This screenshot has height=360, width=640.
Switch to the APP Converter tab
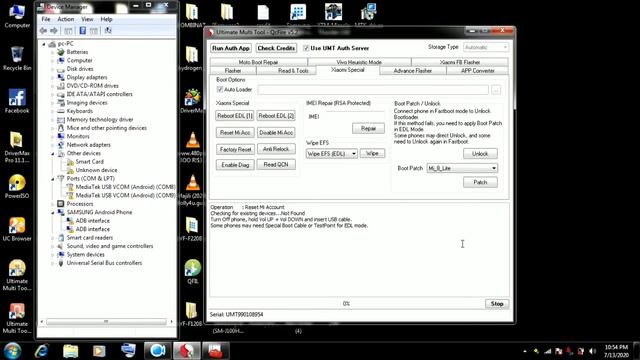pyautogui.click(x=478, y=71)
